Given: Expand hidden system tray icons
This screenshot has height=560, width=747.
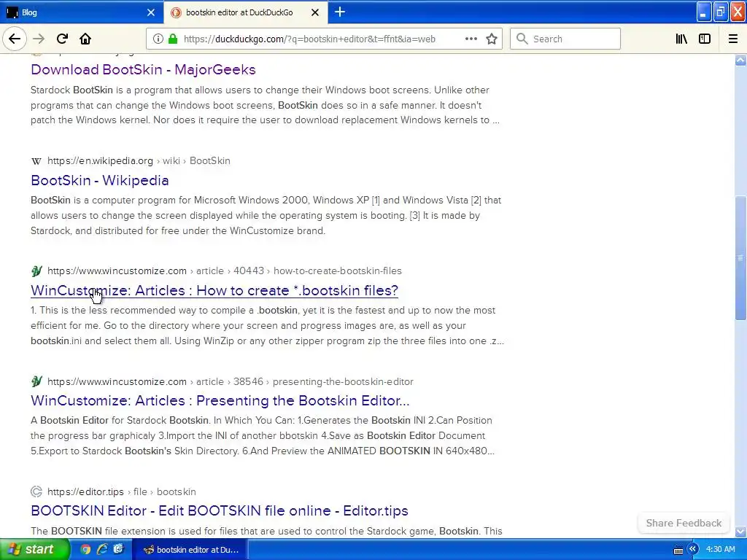Looking at the screenshot, I should click(692, 550).
